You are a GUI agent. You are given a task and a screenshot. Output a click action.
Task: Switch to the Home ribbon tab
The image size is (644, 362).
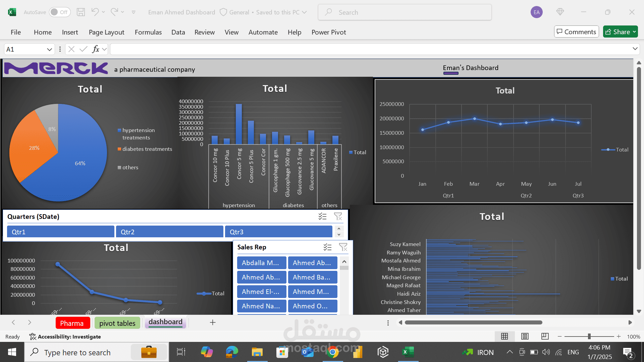point(43,32)
